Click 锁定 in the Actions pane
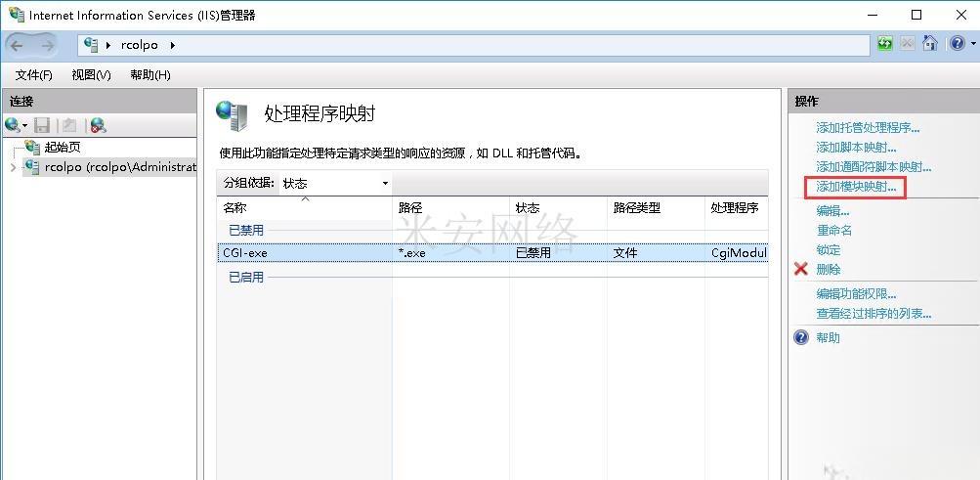The height and width of the screenshot is (480, 980). [x=829, y=250]
